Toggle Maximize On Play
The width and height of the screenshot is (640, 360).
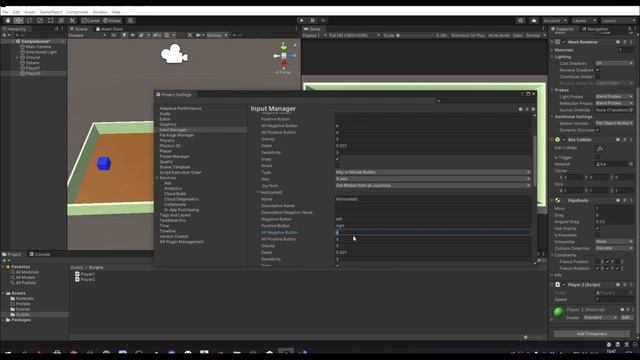[468, 36]
